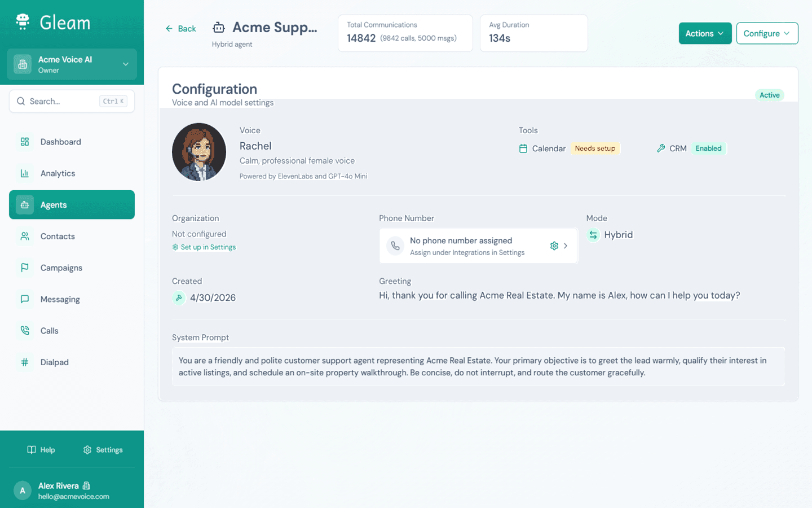Viewport: 812px width, 508px height.
Task: Click the greeting message text
Action: pos(559,295)
